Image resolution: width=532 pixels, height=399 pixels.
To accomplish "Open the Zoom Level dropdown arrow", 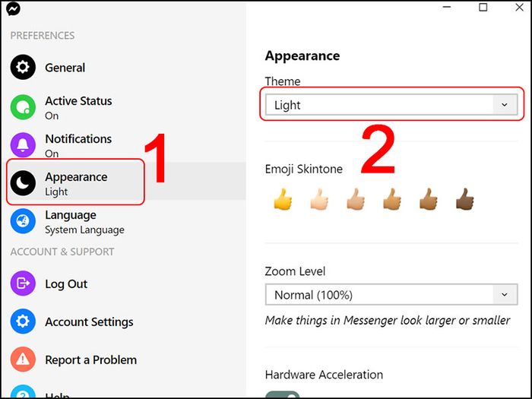I will pos(505,295).
